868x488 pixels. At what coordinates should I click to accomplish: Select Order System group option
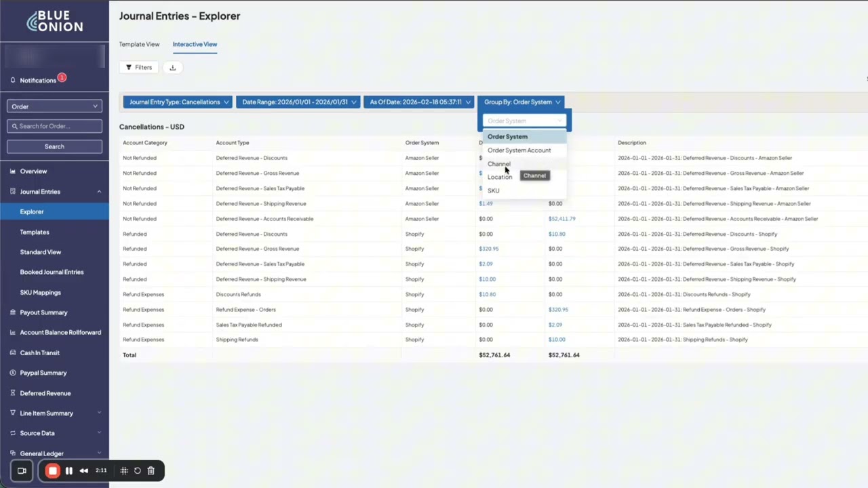[x=524, y=137]
